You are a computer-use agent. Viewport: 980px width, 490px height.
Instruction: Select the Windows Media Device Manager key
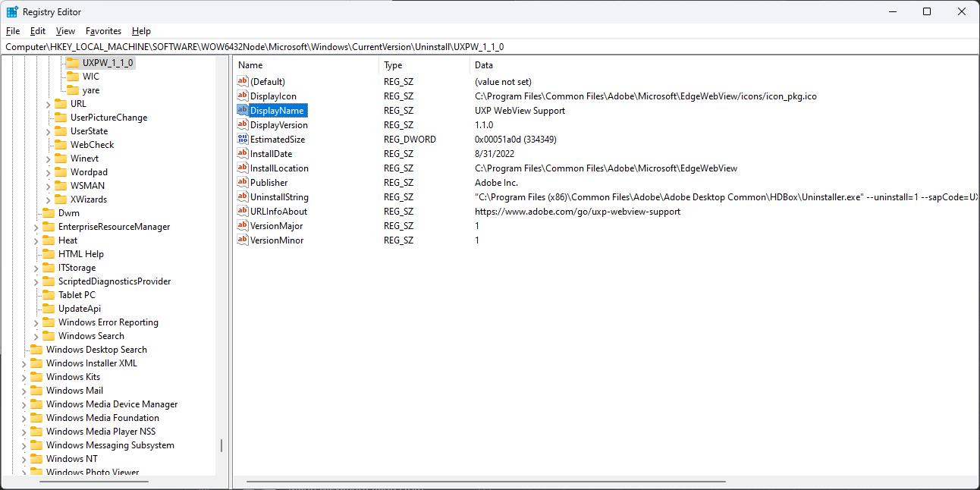[x=112, y=404]
